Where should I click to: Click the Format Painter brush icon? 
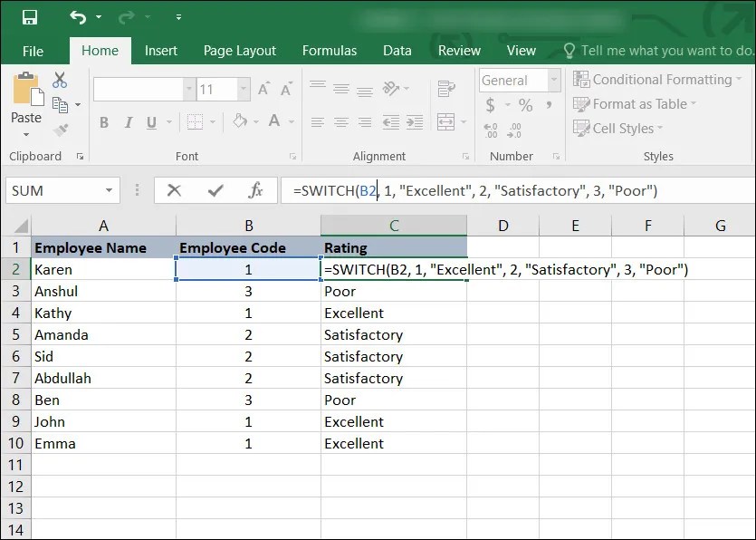(x=61, y=130)
